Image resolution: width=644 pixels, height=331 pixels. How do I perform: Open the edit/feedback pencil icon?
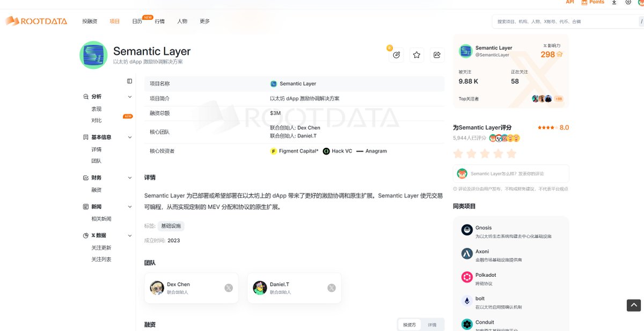[x=397, y=55]
